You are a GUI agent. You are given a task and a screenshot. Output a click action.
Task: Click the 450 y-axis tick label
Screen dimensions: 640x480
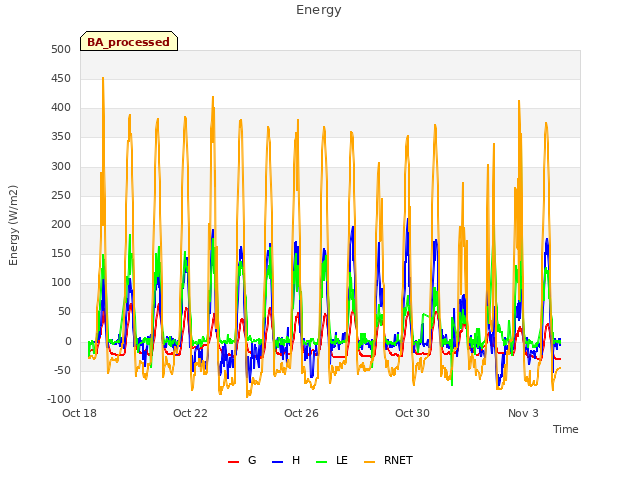click(61, 78)
